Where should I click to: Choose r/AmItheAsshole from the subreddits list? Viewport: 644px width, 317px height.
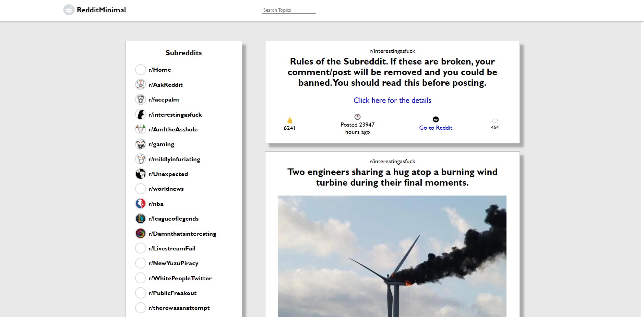point(173,129)
